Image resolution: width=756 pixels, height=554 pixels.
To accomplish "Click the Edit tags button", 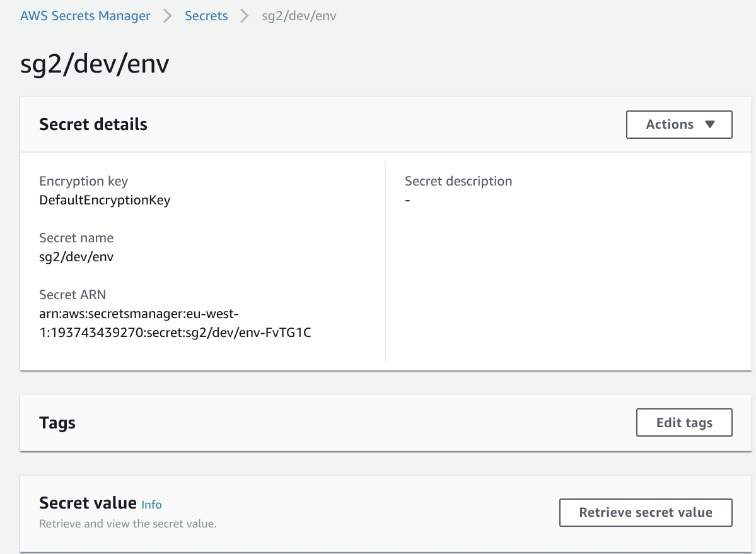I will click(684, 423).
